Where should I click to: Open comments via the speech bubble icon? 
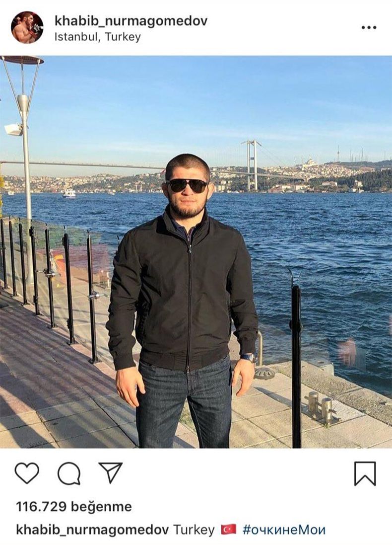pyautogui.click(x=69, y=473)
